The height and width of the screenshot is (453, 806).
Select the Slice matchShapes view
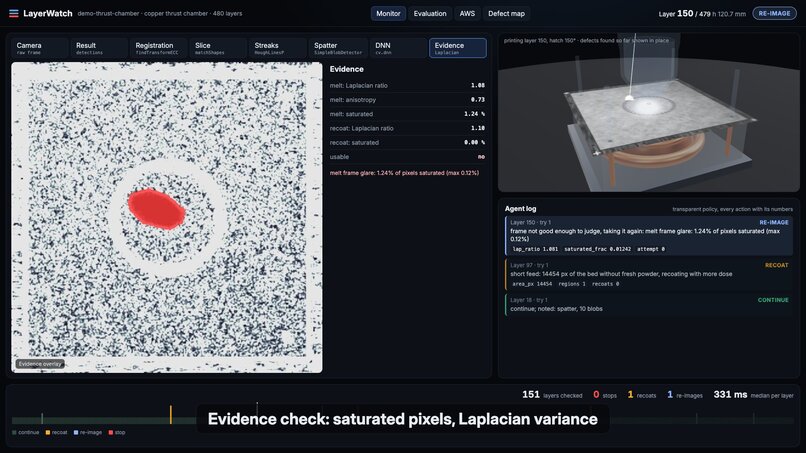(x=219, y=48)
